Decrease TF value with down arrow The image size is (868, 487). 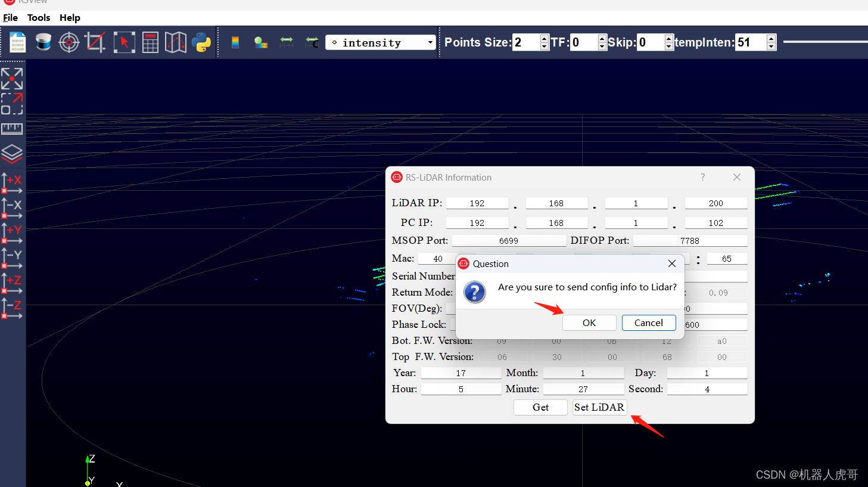[602, 46]
